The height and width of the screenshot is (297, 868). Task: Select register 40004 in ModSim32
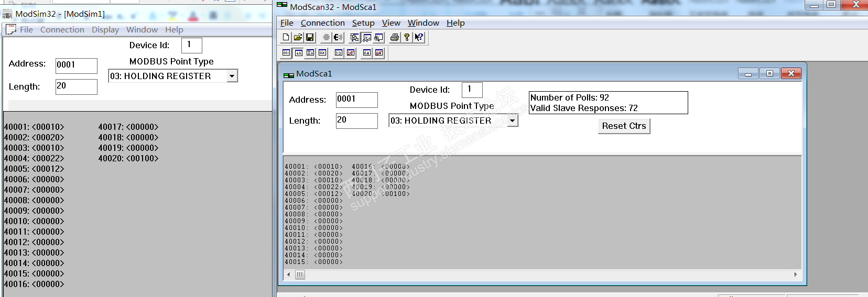pos(34,158)
